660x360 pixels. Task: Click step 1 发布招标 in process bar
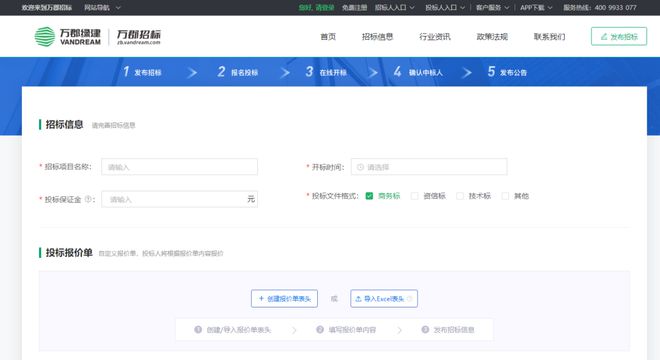[142, 72]
